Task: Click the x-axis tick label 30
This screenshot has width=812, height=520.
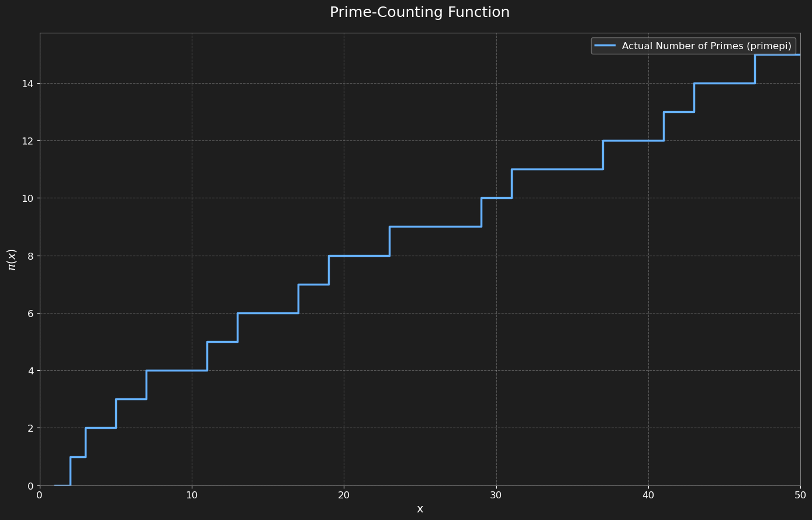Action: point(496,495)
